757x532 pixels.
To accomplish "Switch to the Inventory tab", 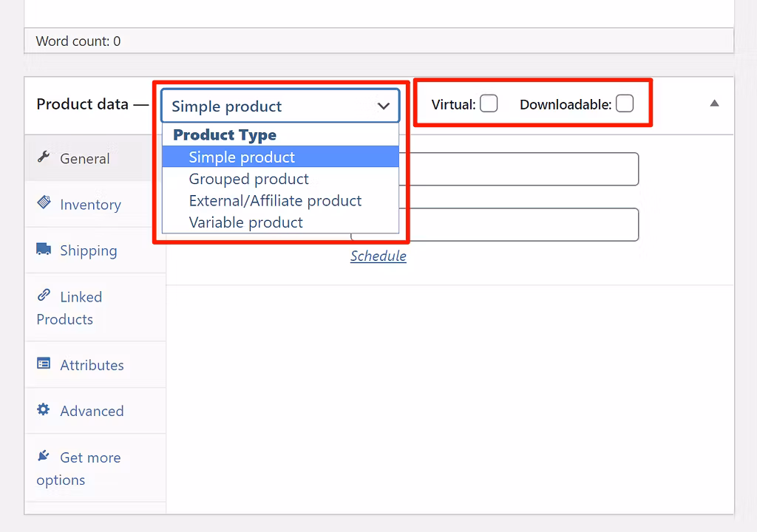I will (90, 204).
